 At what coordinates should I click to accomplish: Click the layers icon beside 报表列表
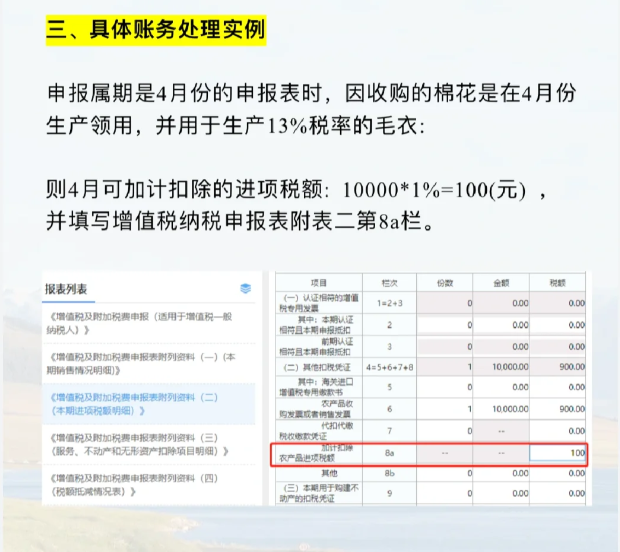[246, 289]
